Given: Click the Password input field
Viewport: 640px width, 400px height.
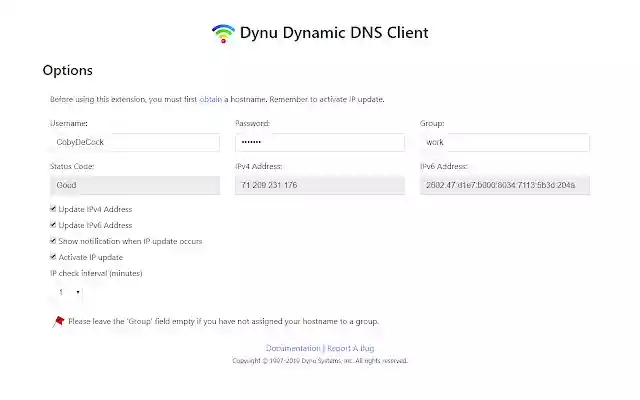Looking at the screenshot, I should click(320, 142).
